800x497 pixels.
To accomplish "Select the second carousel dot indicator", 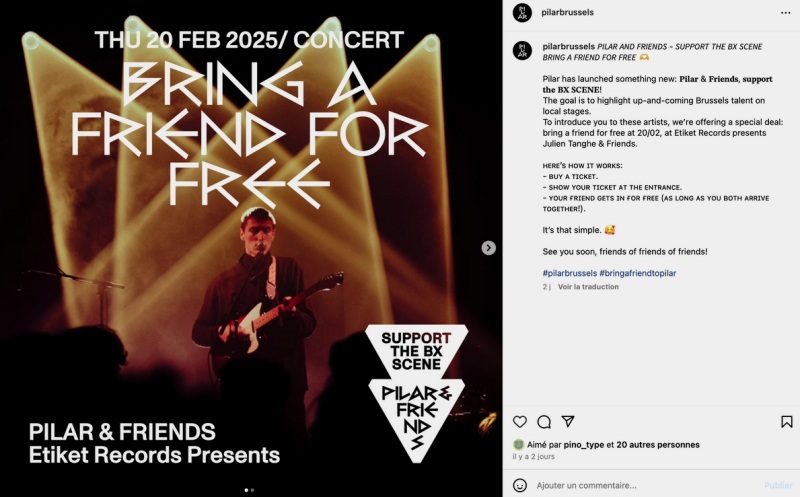I will pos(252,490).
